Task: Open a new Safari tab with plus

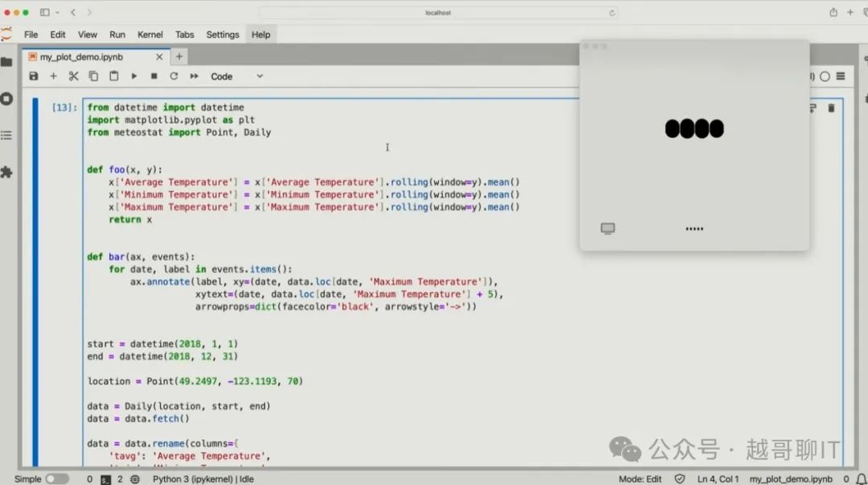Action: (x=850, y=12)
